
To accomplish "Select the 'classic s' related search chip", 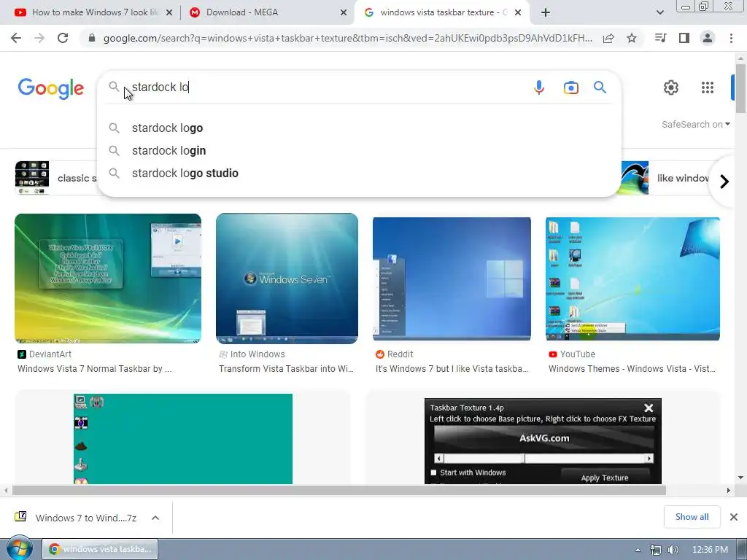I will [x=55, y=178].
